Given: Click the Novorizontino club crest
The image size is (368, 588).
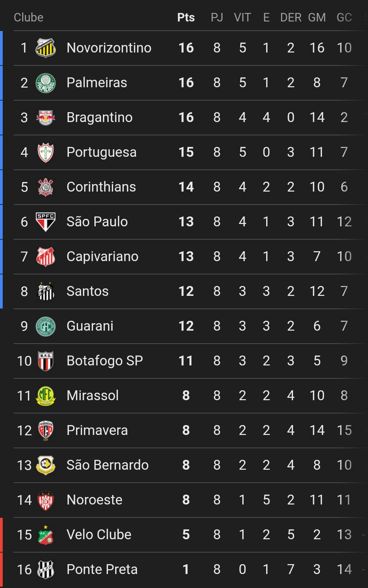Looking at the screenshot, I should (x=46, y=48).
